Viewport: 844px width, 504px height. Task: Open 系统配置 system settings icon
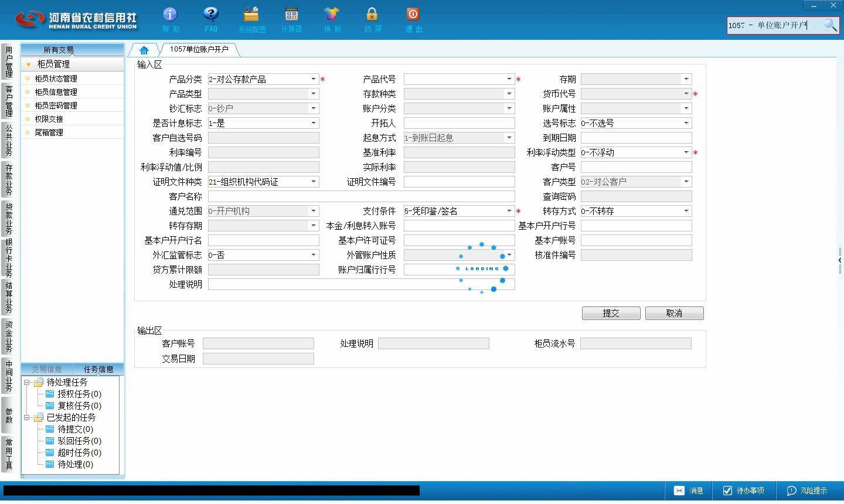(251, 19)
